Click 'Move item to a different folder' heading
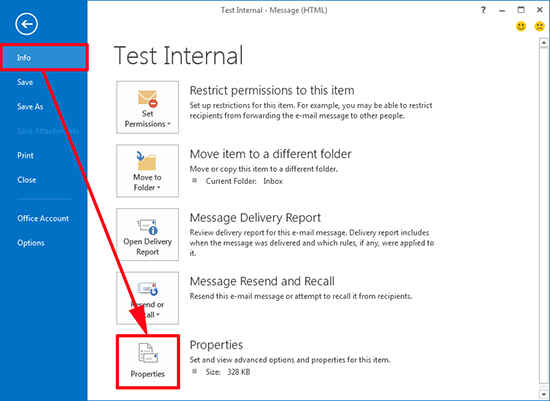This screenshot has height=401, width=550. pyautogui.click(x=270, y=154)
